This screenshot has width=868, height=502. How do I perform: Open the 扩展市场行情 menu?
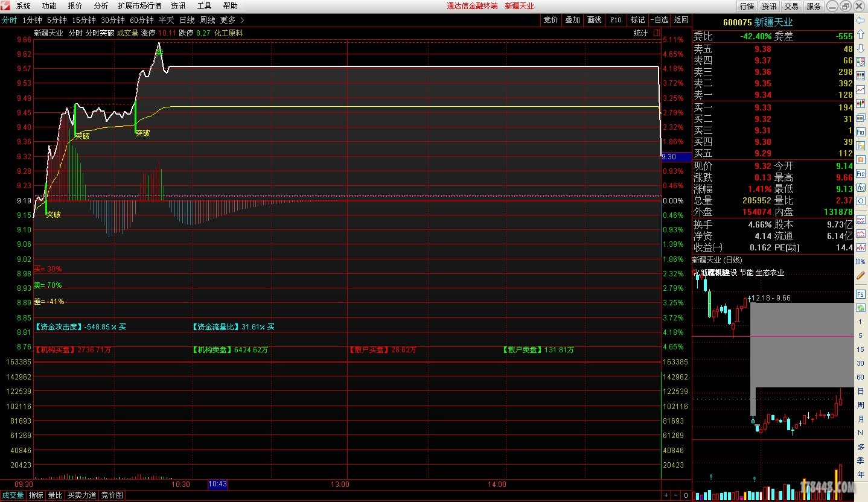pos(139,6)
